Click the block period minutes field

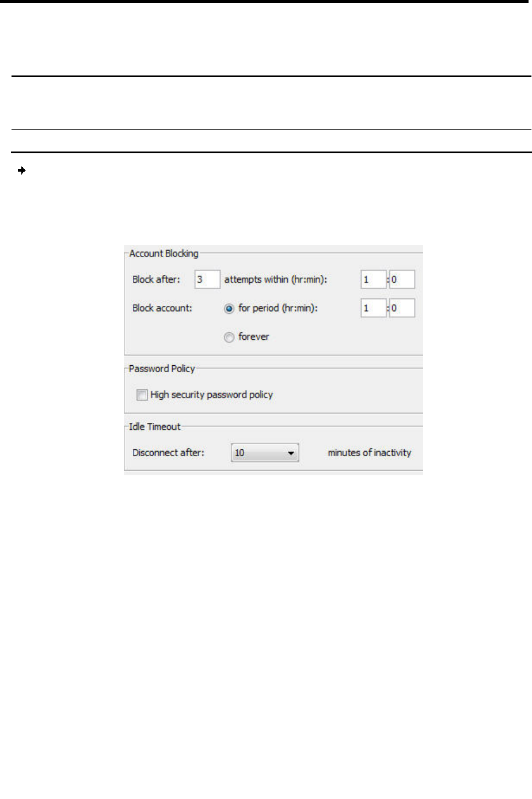pyautogui.click(x=402, y=308)
